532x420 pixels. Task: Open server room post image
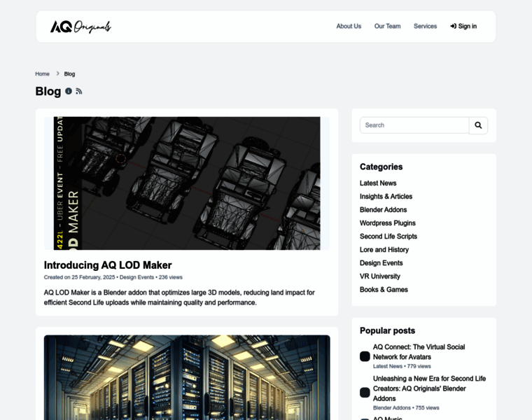click(x=187, y=377)
